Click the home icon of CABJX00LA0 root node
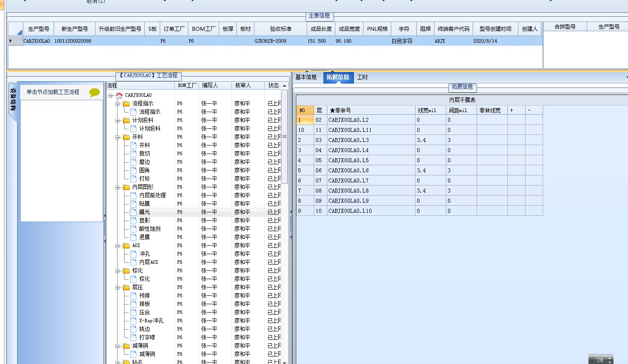628x364 pixels. click(x=119, y=95)
